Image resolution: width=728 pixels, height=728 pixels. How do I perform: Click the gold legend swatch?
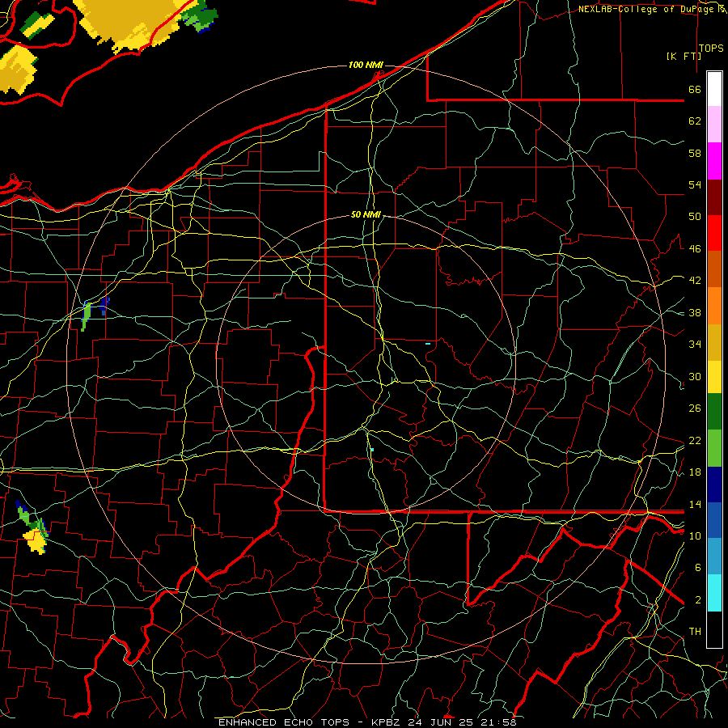714,341
